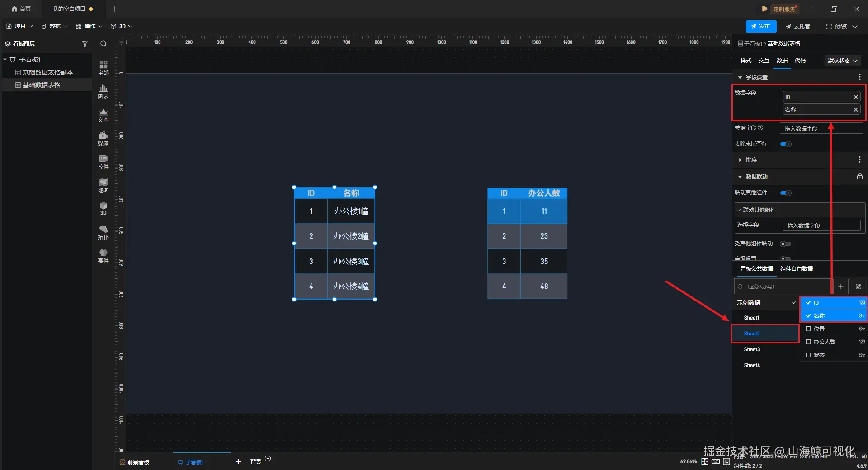This screenshot has width=868, height=470.
Task: Switch to the 组件自有数据 tab
Action: (797, 269)
